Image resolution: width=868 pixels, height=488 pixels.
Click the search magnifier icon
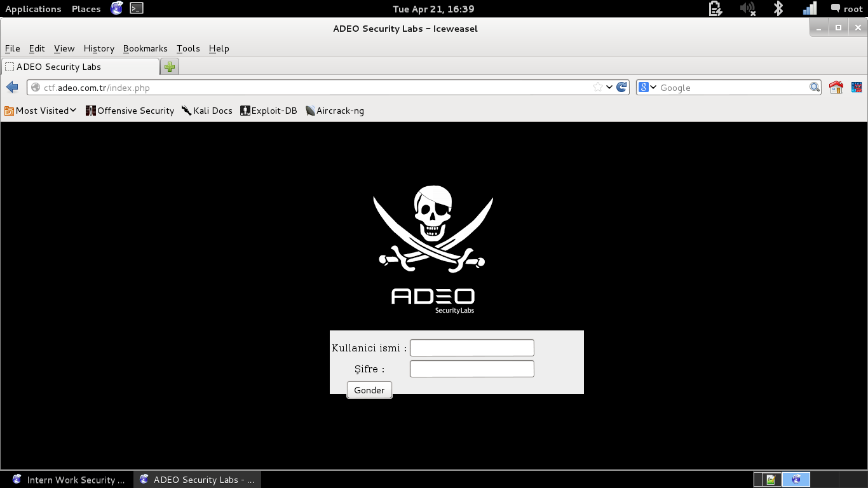[815, 87]
